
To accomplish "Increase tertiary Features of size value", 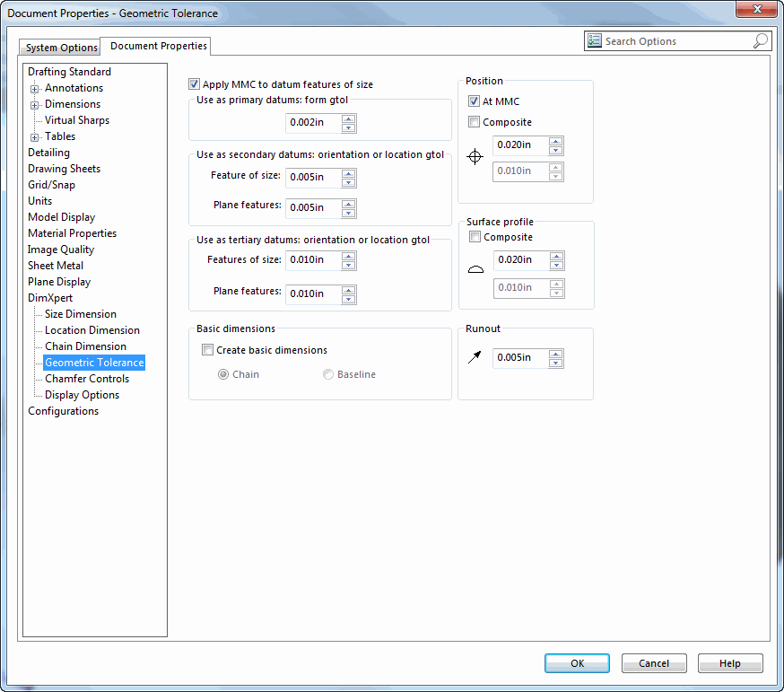I will pos(349,256).
